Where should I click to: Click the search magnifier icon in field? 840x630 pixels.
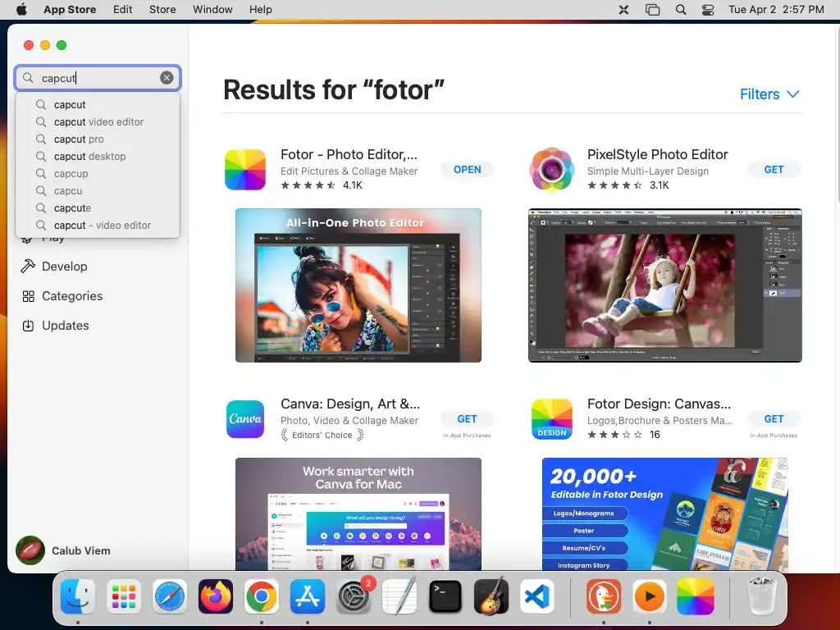[x=28, y=78]
